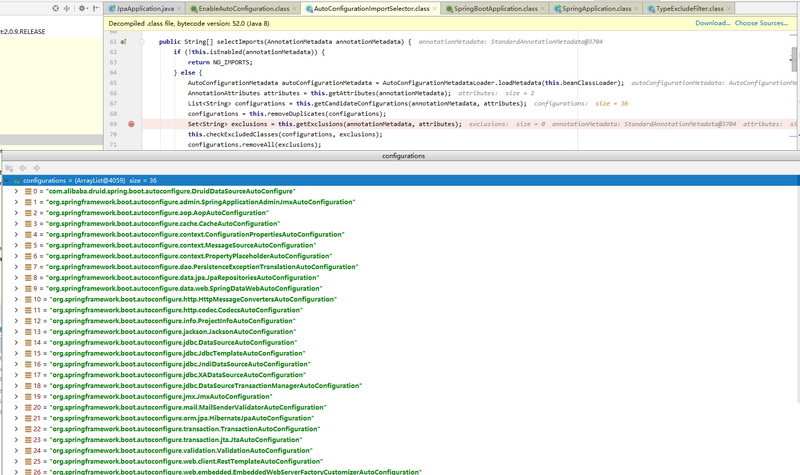Select the 2.0.9.RELEASE item in project panel
Viewport: 800px width, 475px height.
click(22, 32)
